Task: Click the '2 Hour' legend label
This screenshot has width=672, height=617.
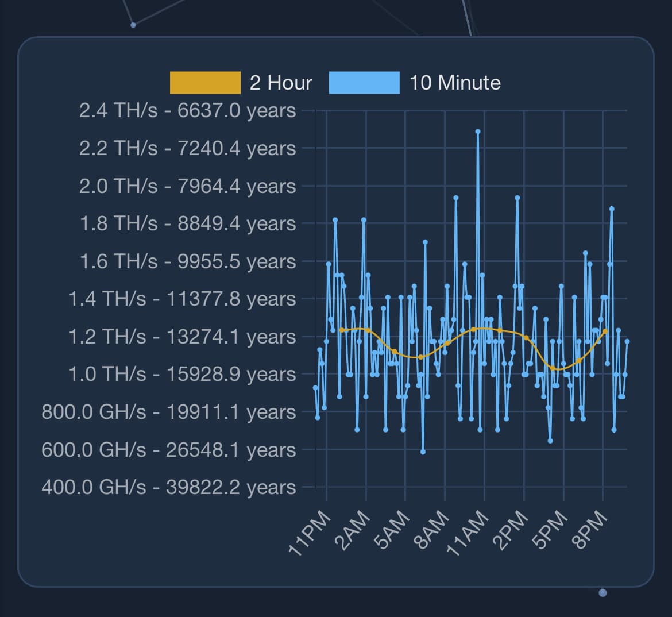Action: click(281, 83)
